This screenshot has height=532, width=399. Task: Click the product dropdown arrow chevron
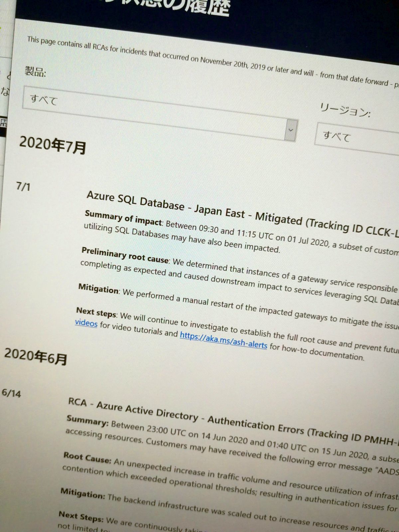pos(290,130)
